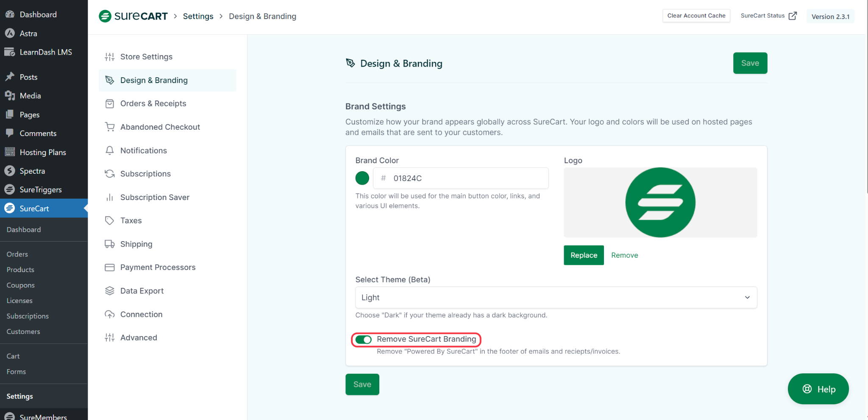This screenshot has height=420, width=868.
Task: Click the Shipping truck icon
Action: tap(110, 244)
